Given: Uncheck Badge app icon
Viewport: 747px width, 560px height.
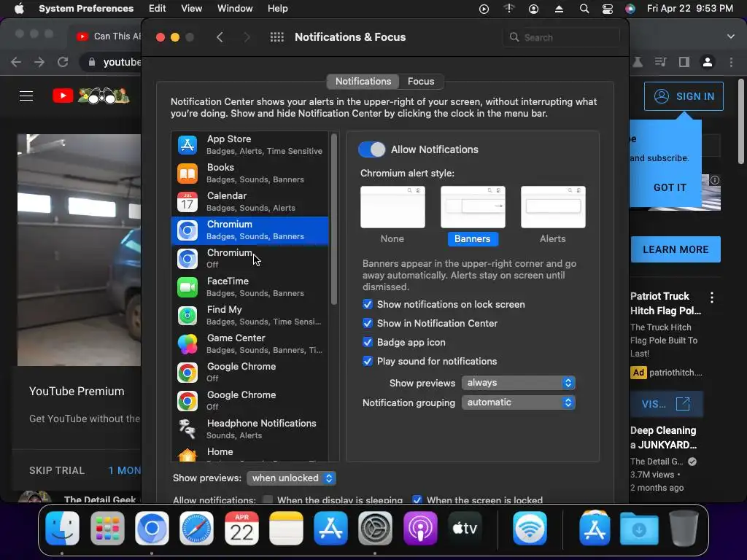Looking at the screenshot, I should click(x=368, y=343).
